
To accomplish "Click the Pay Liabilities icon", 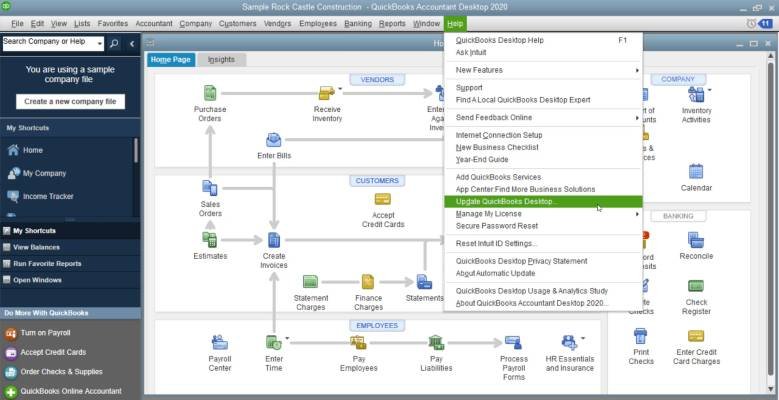I will pos(436,342).
